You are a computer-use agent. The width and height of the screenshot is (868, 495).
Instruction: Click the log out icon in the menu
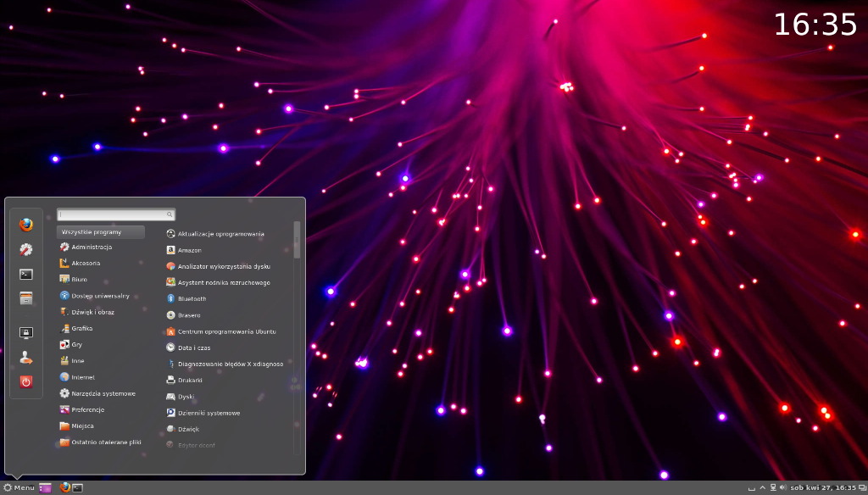(26, 358)
